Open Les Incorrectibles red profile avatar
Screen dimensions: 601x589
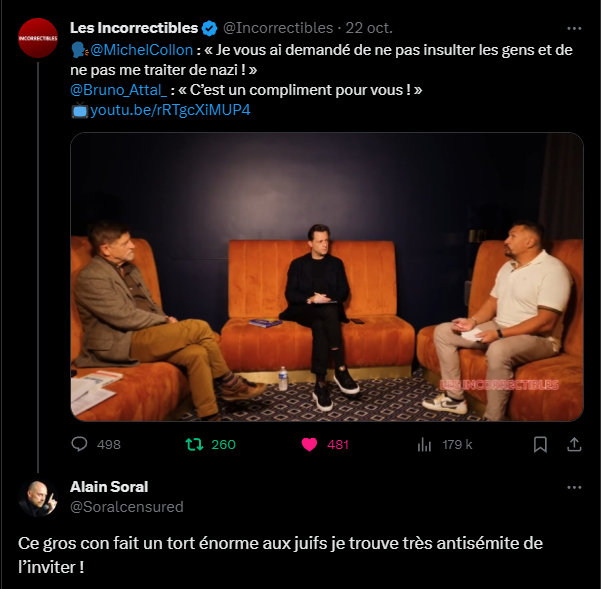point(38,38)
